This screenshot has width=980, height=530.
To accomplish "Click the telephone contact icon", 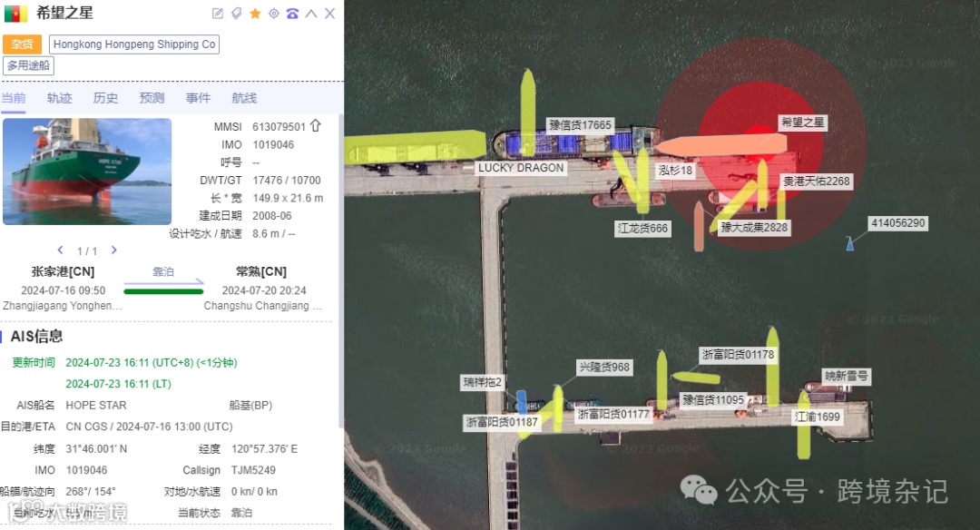I will (292, 13).
